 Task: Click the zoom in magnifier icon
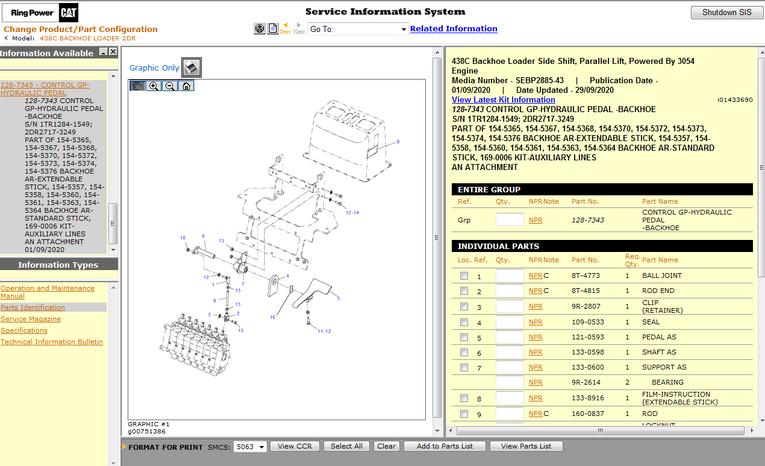coord(154,86)
